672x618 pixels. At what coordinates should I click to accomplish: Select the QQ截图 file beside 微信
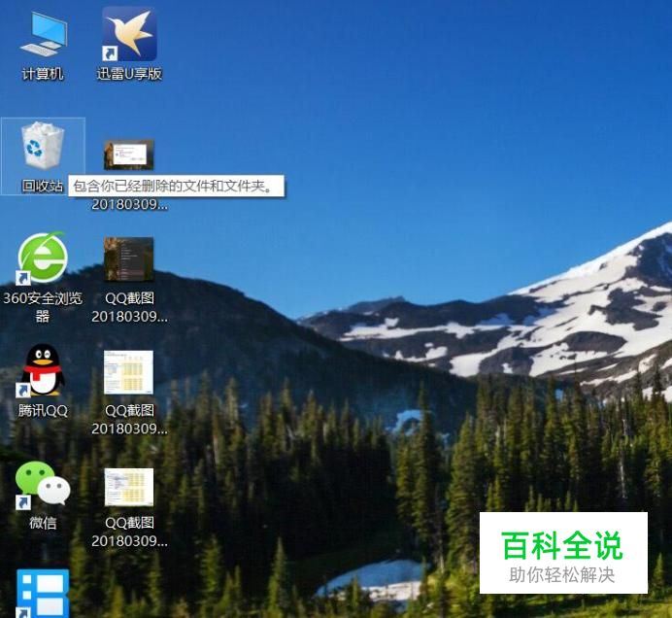[128, 487]
